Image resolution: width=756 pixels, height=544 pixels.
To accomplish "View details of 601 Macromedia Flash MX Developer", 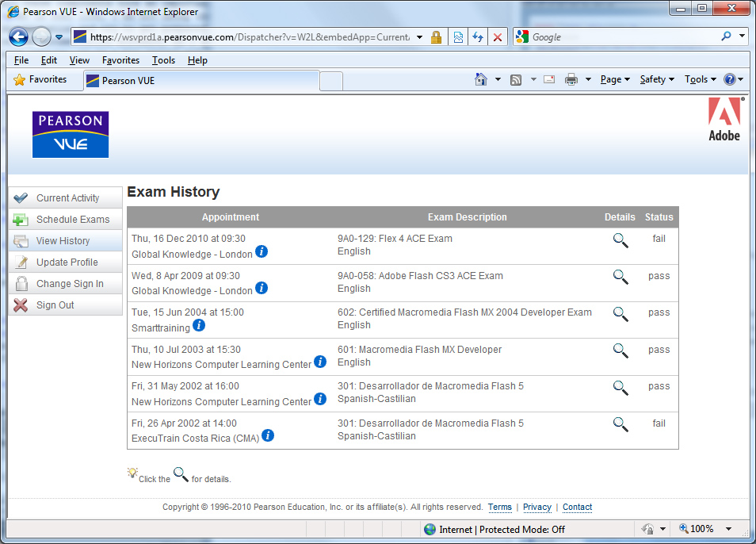I will point(620,351).
